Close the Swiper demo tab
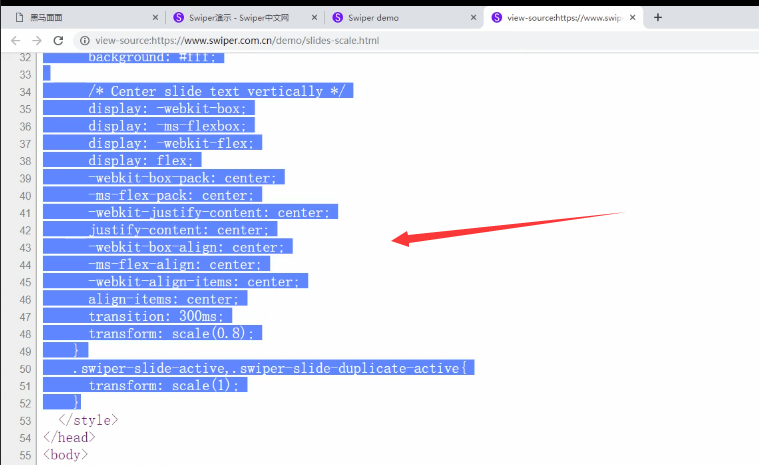759x465 pixels. (x=473, y=17)
